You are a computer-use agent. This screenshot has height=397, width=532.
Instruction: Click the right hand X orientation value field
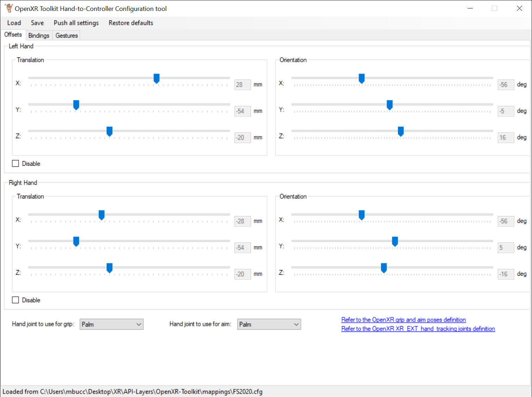506,221
